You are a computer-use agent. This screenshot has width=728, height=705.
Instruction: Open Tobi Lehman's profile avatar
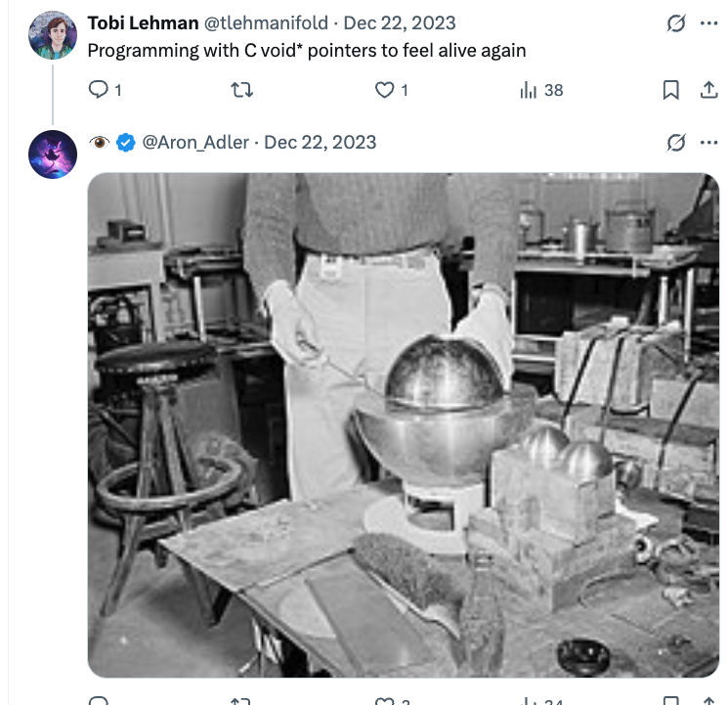point(53,35)
